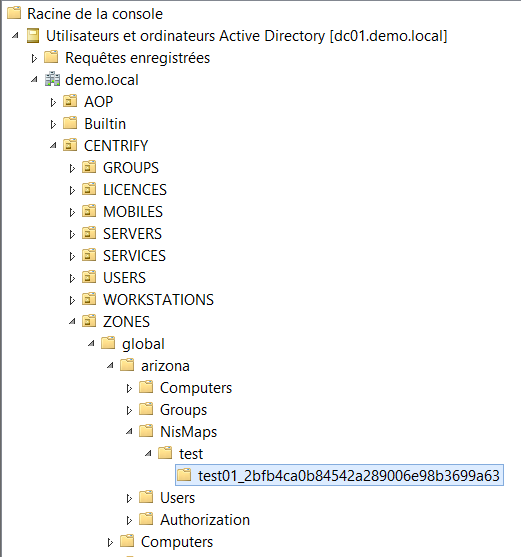The image size is (521, 557).
Task: Collapse the global zone node
Action: pos(91,344)
